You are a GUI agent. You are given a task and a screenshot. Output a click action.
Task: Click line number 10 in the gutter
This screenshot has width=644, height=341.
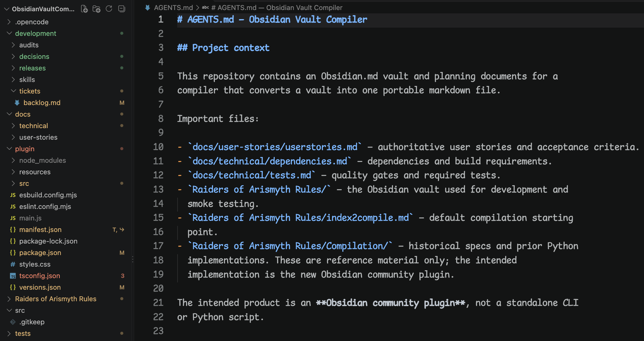(158, 147)
